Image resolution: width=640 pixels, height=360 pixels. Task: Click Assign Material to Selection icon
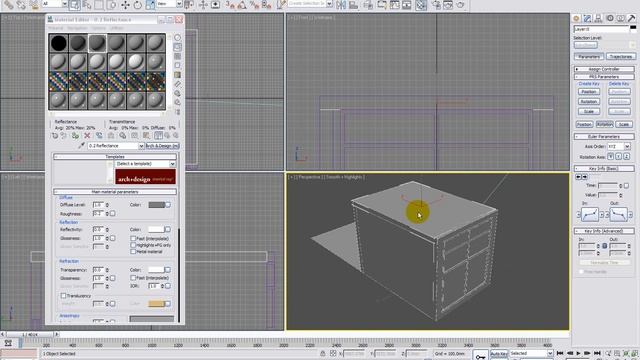pos(75,136)
